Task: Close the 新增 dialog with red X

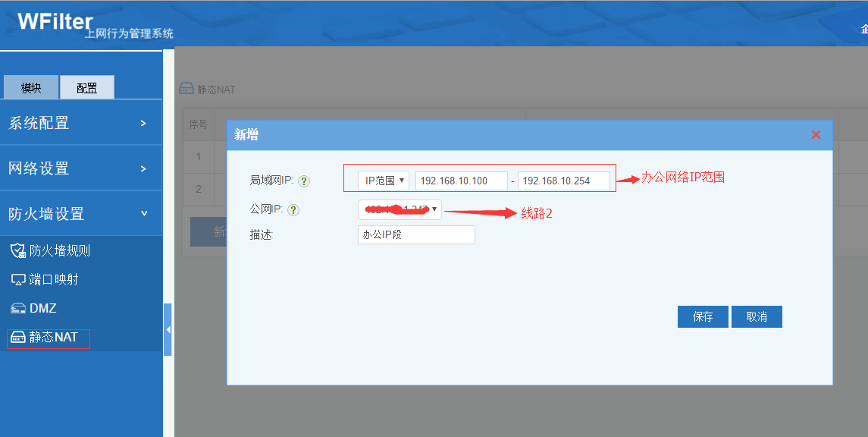Action: [x=816, y=135]
